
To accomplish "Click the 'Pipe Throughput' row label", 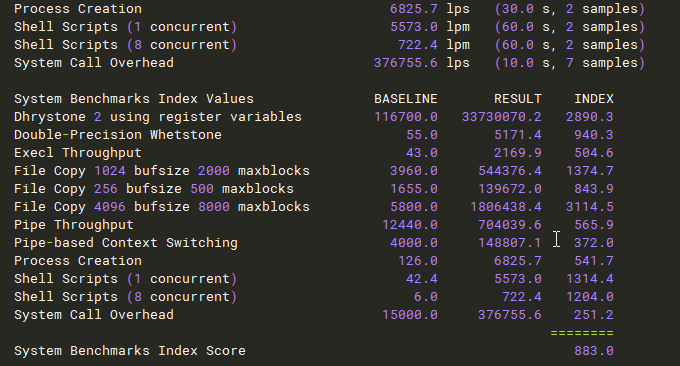I will click(x=74, y=225).
